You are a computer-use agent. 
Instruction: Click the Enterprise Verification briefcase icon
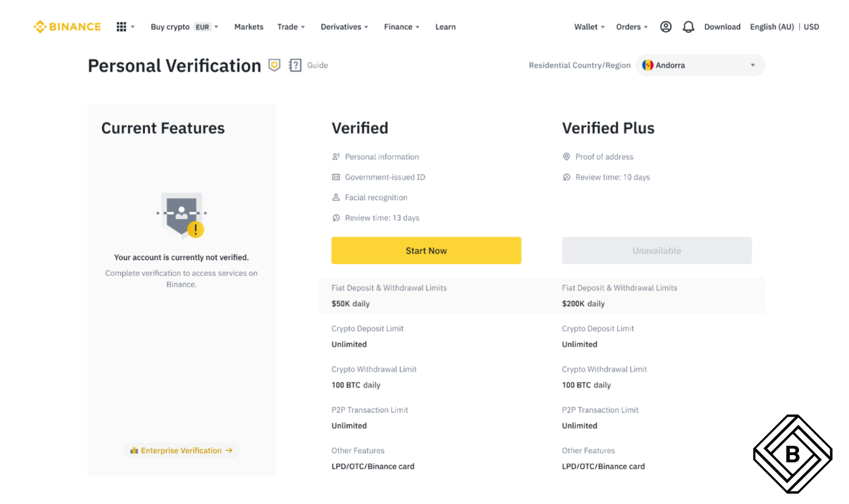click(x=134, y=450)
